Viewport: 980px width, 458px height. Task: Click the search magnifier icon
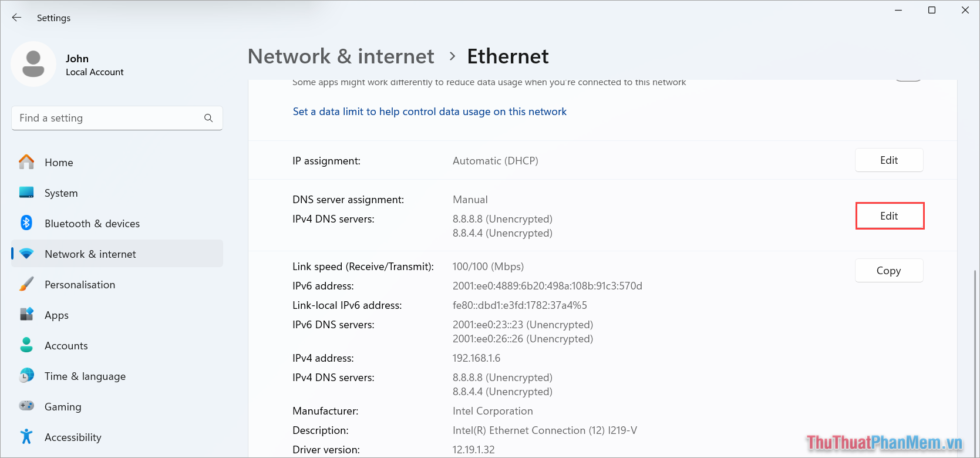click(208, 118)
